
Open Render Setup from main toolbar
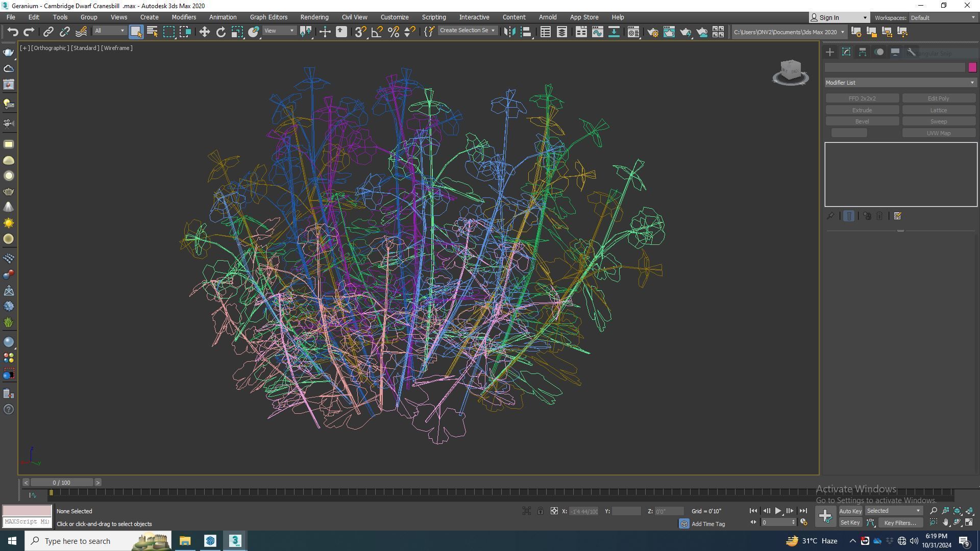point(652,32)
